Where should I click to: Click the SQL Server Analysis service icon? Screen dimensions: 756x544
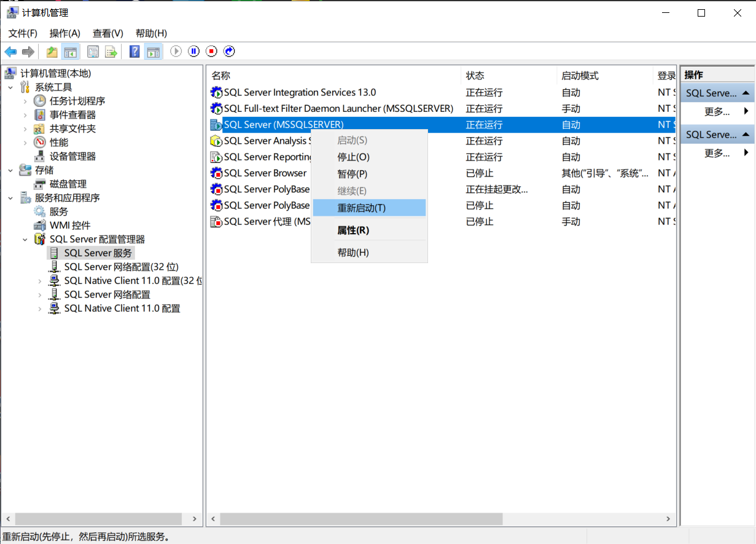[216, 141]
